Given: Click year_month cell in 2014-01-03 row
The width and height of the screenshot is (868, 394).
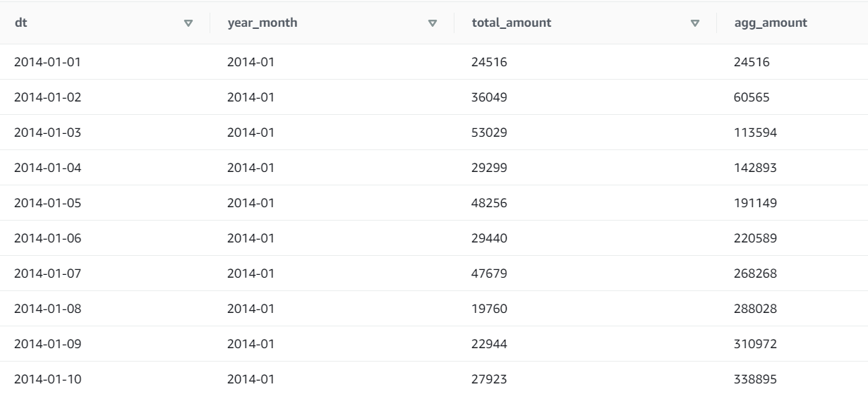Looking at the screenshot, I should pyautogui.click(x=250, y=133).
